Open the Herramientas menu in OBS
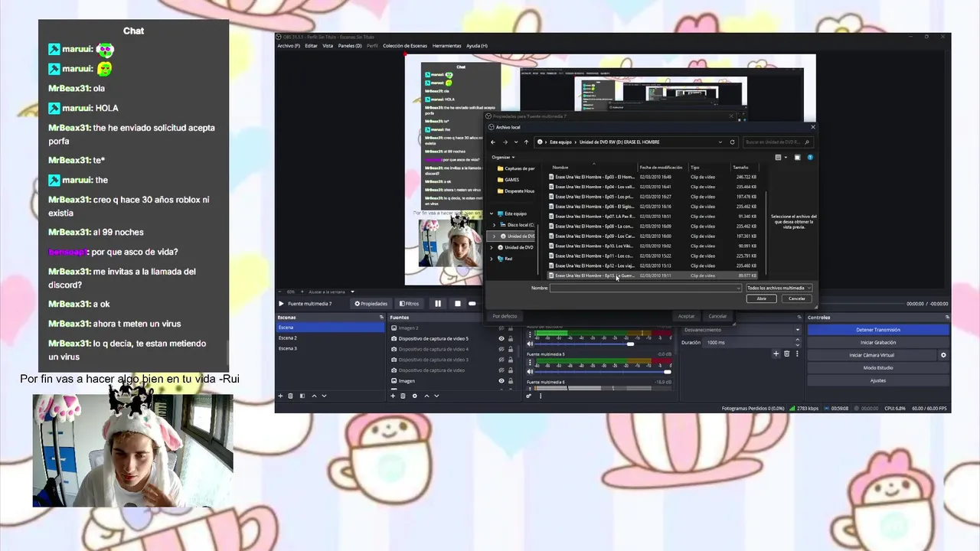Viewport: 980px width, 551px height. [x=447, y=46]
